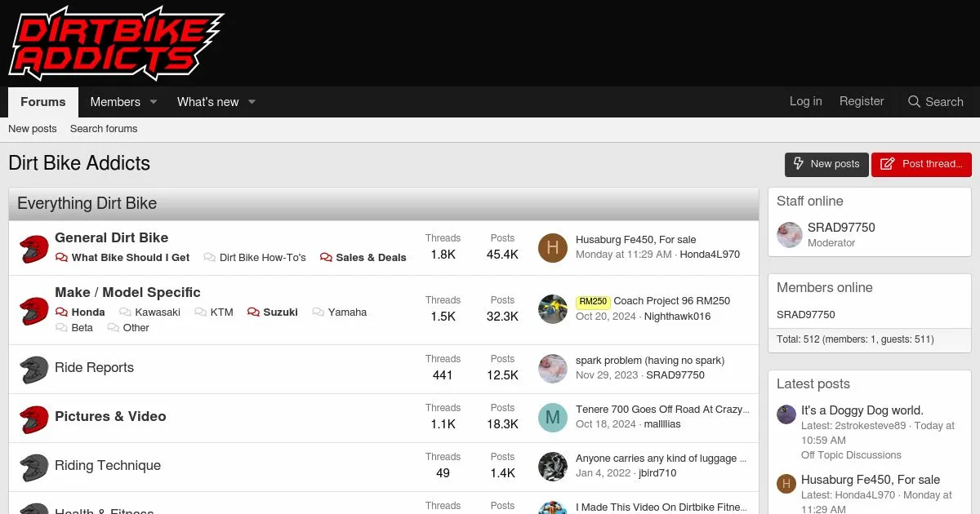
Task: Open the Coach Project 96 RM250 thread
Action: coord(672,301)
